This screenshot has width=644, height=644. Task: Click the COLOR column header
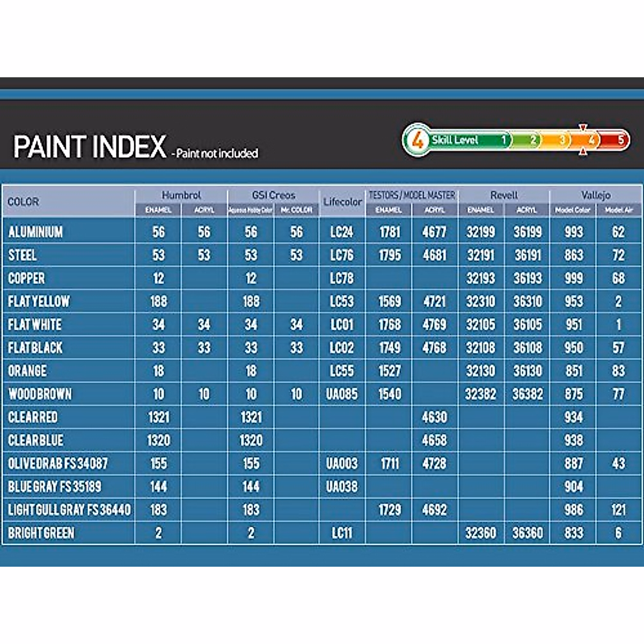click(23, 202)
